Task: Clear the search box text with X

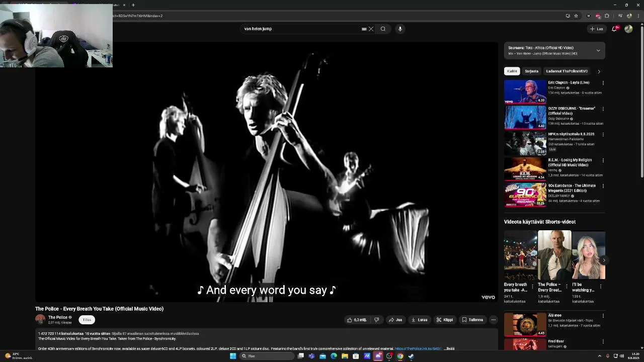Action: 371,29
